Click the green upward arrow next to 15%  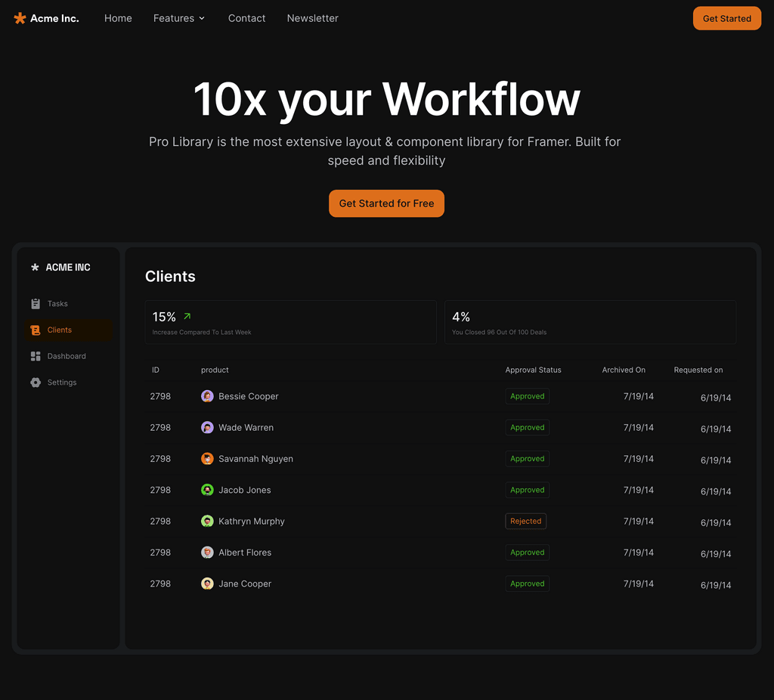click(186, 316)
